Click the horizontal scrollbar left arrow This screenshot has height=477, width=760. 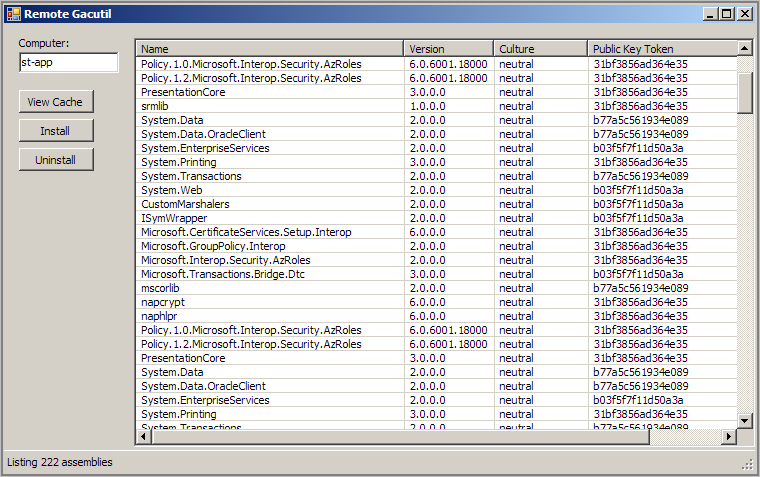[143, 437]
